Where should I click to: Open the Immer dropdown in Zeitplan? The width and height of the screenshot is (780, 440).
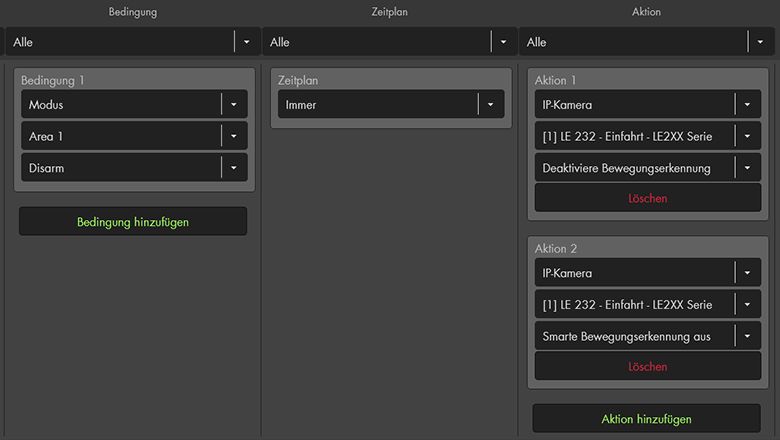point(391,104)
